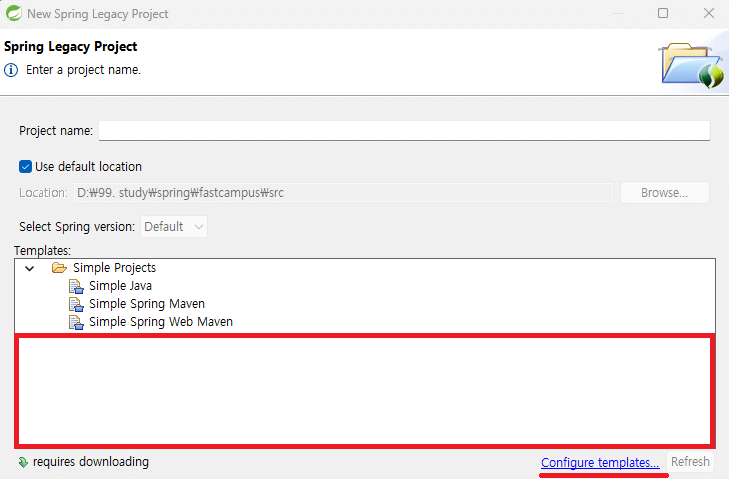Click the Simple Spring Web Maven icon
Viewport: 729px width, 479px height.
tap(76, 322)
